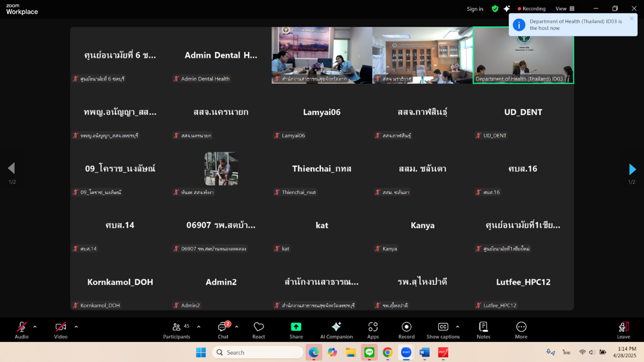
Task: Expand the Participants options caret
Action: click(x=199, y=327)
